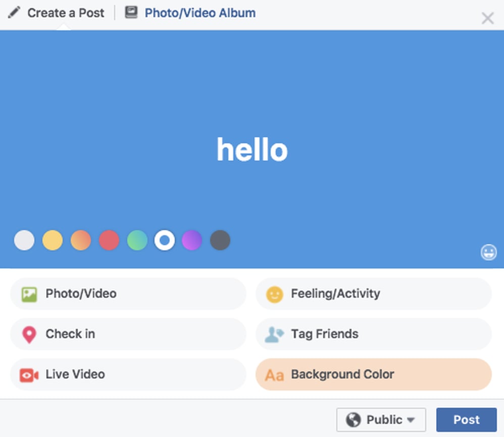Image resolution: width=504 pixels, height=437 pixels.
Task: Select the dark gray background swatch
Action: pyautogui.click(x=220, y=240)
